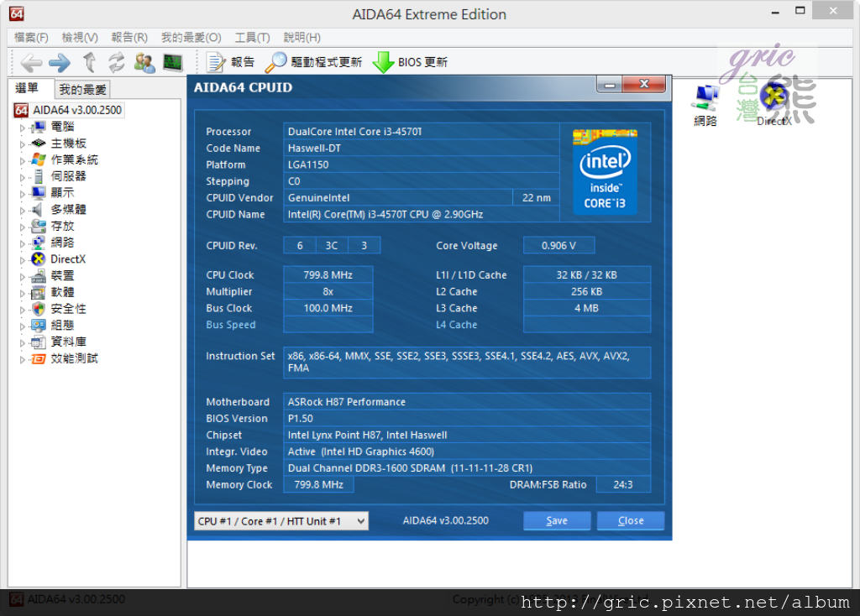The height and width of the screenshot is (616, 860).
Task: Click the Forward arrow toolbar icon
Action: click(60, 62)
